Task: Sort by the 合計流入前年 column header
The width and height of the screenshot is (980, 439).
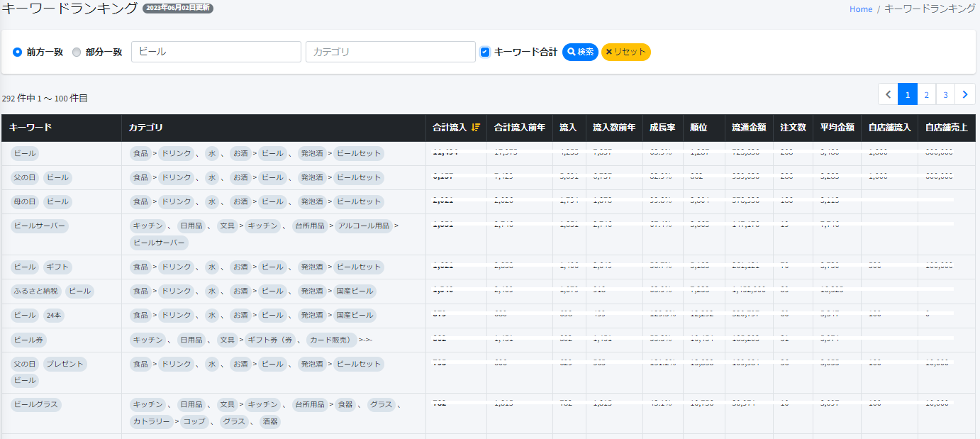Action: pyautogui.click(x=520, y=128)
